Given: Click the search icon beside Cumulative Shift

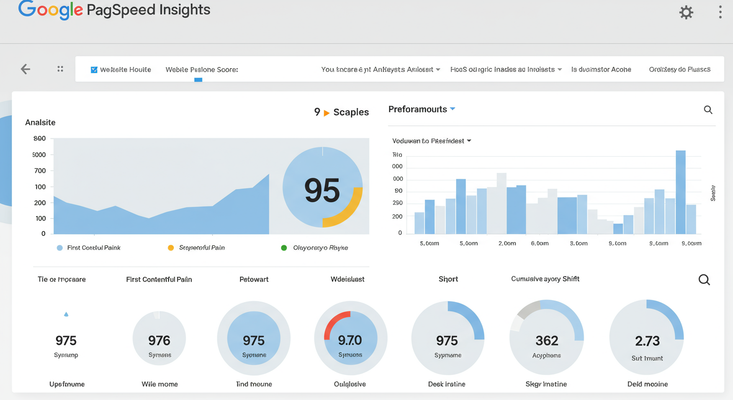Looking at the screenshot, I should tap(704, 280).
